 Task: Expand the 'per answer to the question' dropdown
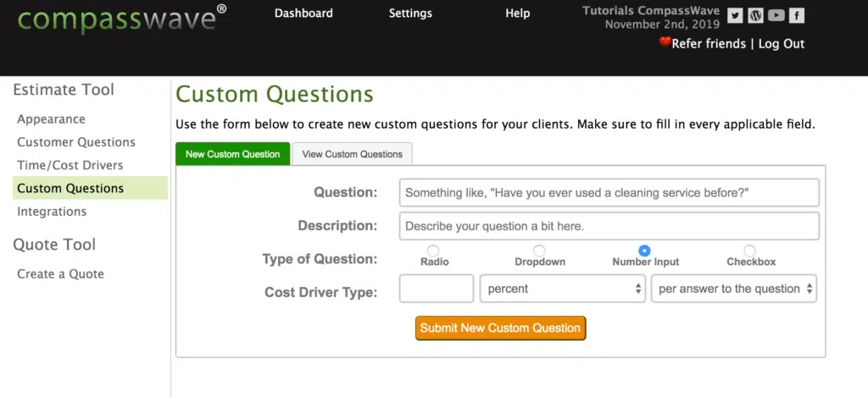click(733, 289)
